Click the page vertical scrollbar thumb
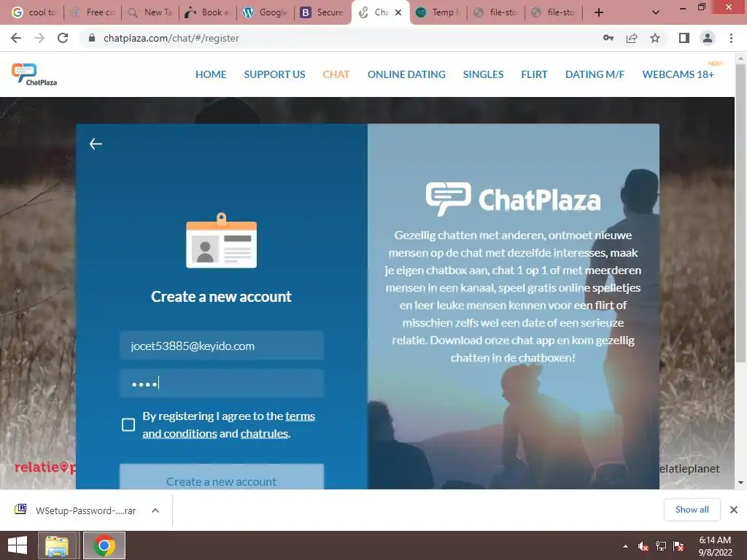The image size is (747, 560). (x=740, y=213)
